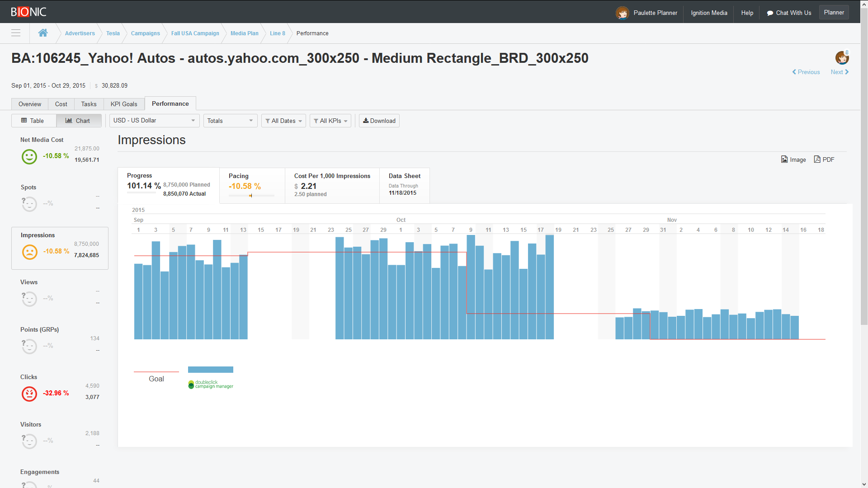Switch to the KPI Goals tab
This screenshot has width=868, height=488.
123,103
